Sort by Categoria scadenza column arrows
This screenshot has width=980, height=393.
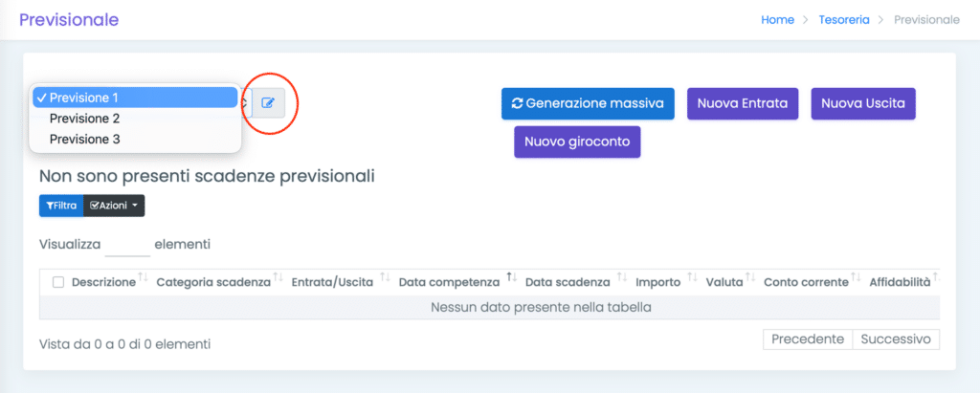pos(278,278)
